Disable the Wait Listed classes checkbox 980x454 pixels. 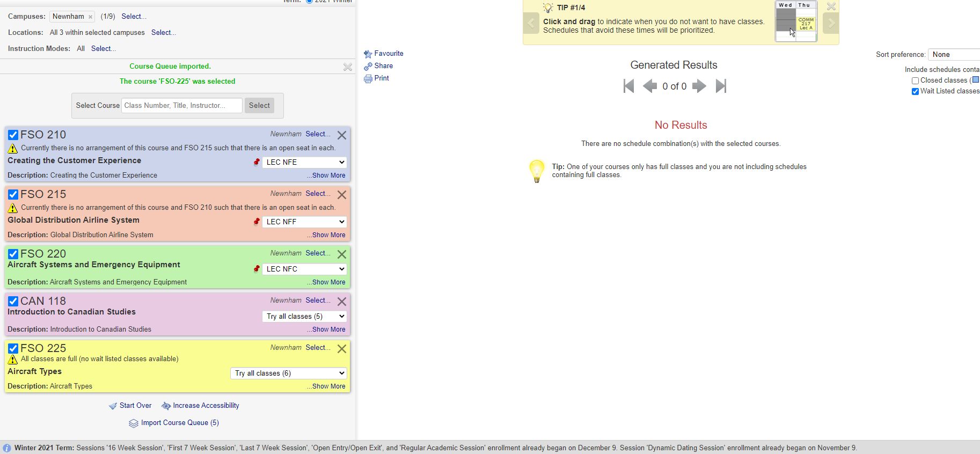pos(915,91)
